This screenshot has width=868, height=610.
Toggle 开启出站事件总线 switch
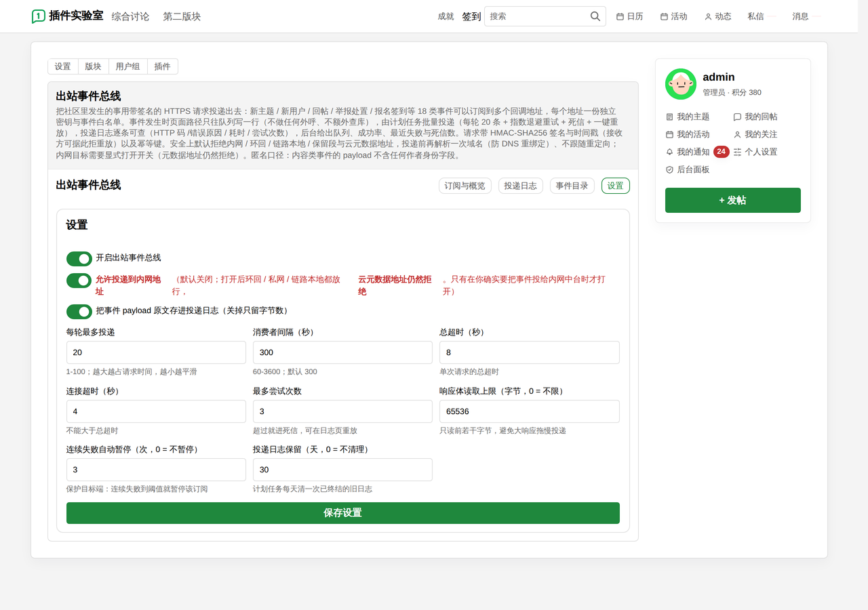79,258
